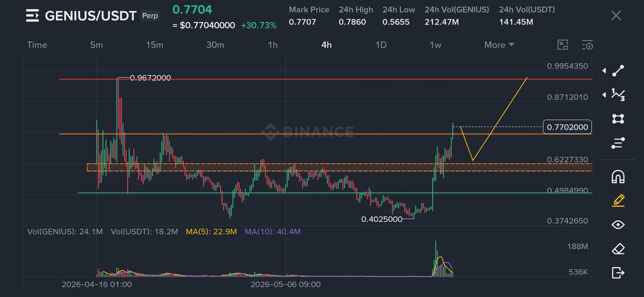Click the 2026-05-06 09:00 date label
Viewport: 644px width, 297px height.
[x=285, y=284]
